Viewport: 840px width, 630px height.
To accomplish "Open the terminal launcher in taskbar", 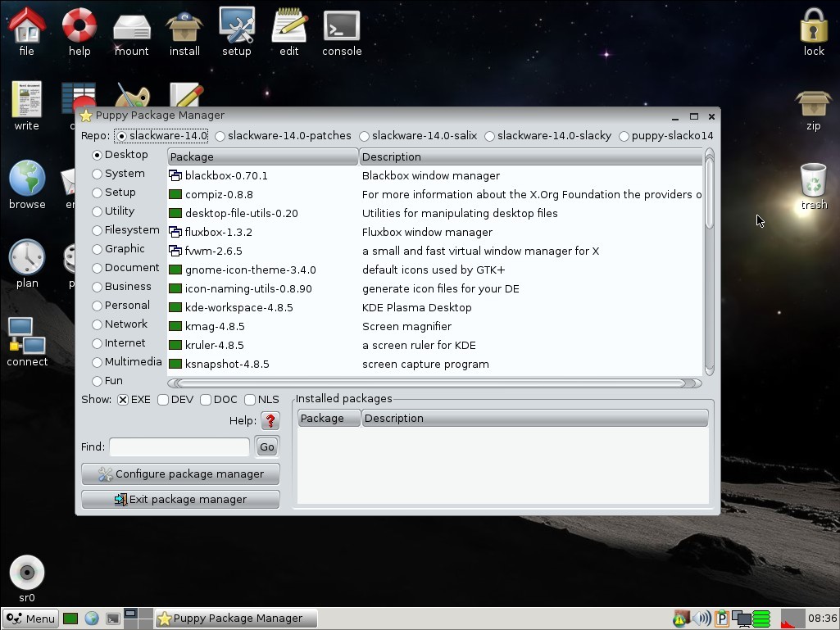I will coord(113,619).
